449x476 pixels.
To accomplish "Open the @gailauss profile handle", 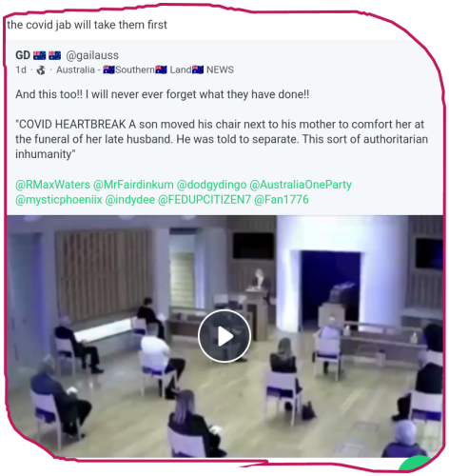I will [92, 55].
